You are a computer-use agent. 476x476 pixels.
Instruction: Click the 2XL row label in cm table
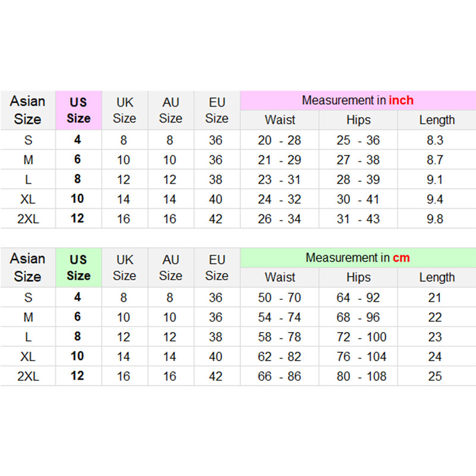[28, 376]
